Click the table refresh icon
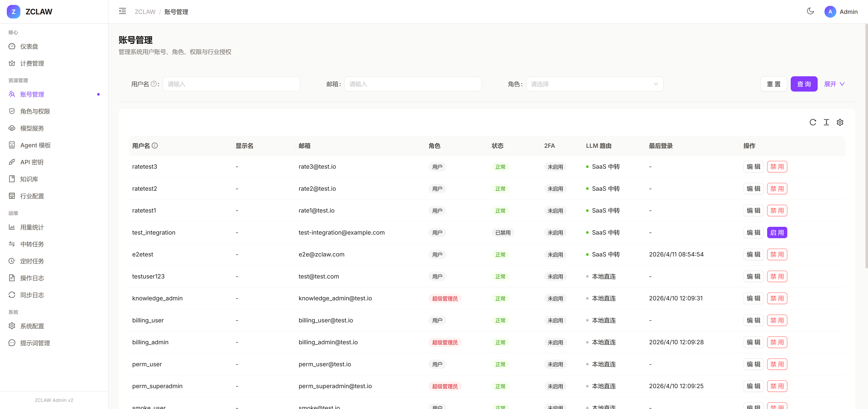This screenshot has width=868, height=409. click(x=813, y=122)
